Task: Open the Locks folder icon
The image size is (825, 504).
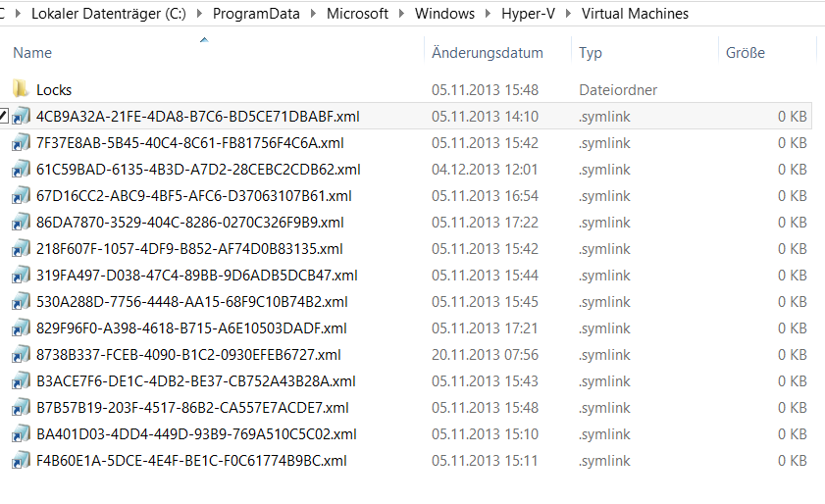Action: click(x=21, y=89)
